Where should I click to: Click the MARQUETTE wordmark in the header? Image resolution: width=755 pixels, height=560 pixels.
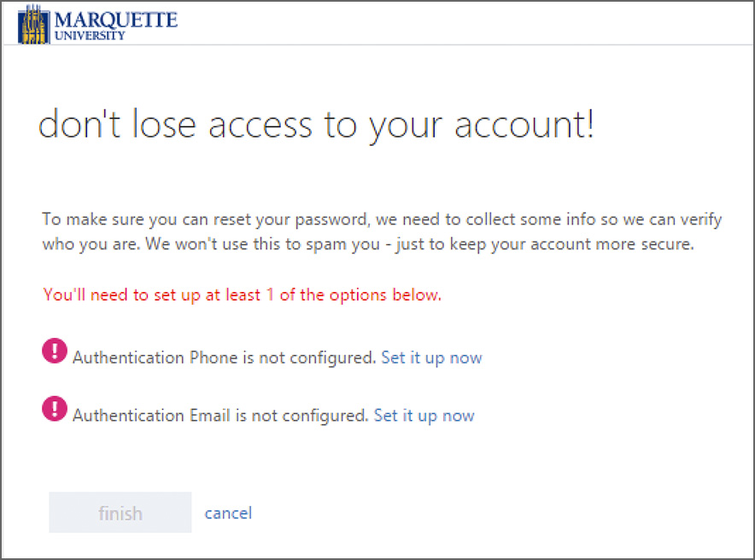(x=115, y=20)
